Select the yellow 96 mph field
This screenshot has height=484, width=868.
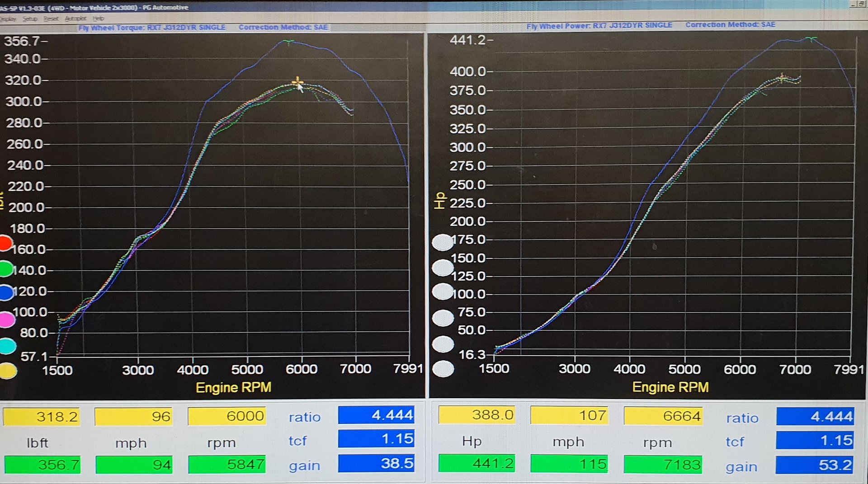pos(133,417)
